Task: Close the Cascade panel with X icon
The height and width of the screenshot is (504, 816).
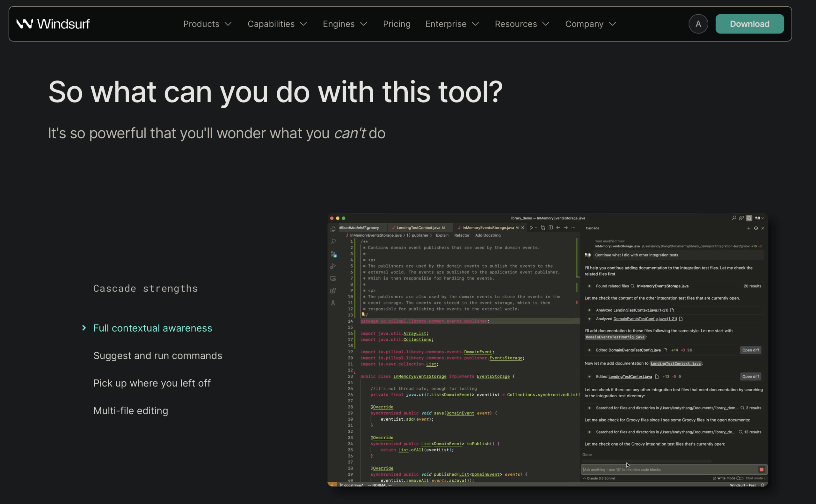Action: click(763, 228)
